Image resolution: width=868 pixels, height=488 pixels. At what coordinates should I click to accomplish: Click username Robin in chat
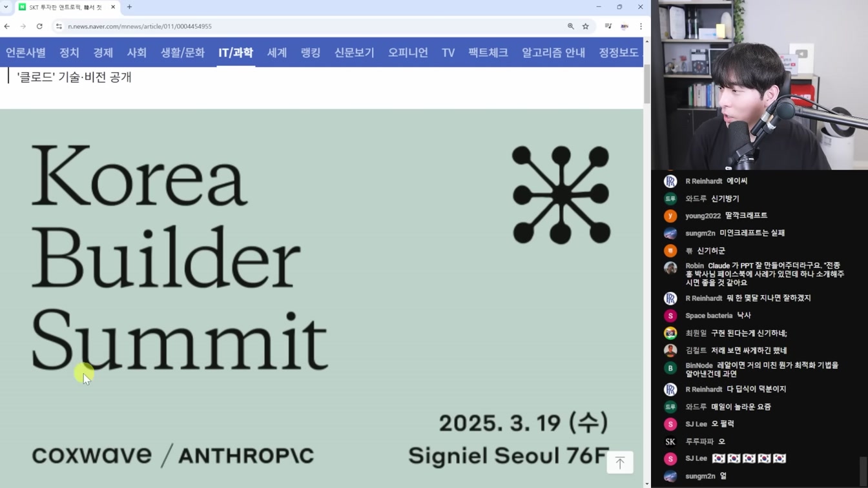click(694, 266)
